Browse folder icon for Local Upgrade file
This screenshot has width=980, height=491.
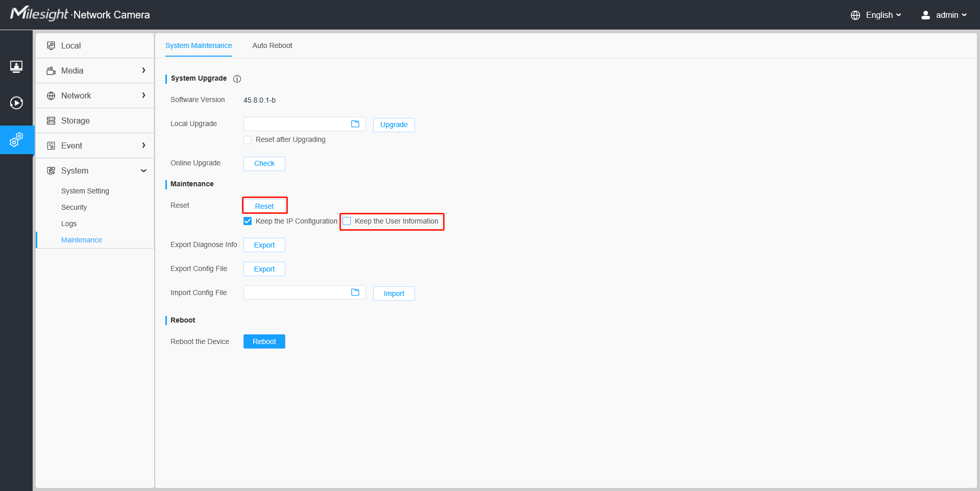tap(355, 124)
